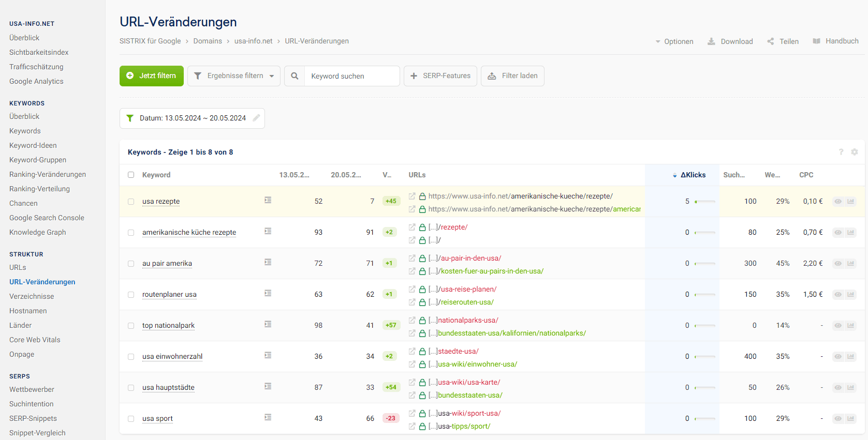Open external link icon for usa-tipps/sport URL
The height and width of the screenshot is (440, 868).
click(x=412, y=426)
